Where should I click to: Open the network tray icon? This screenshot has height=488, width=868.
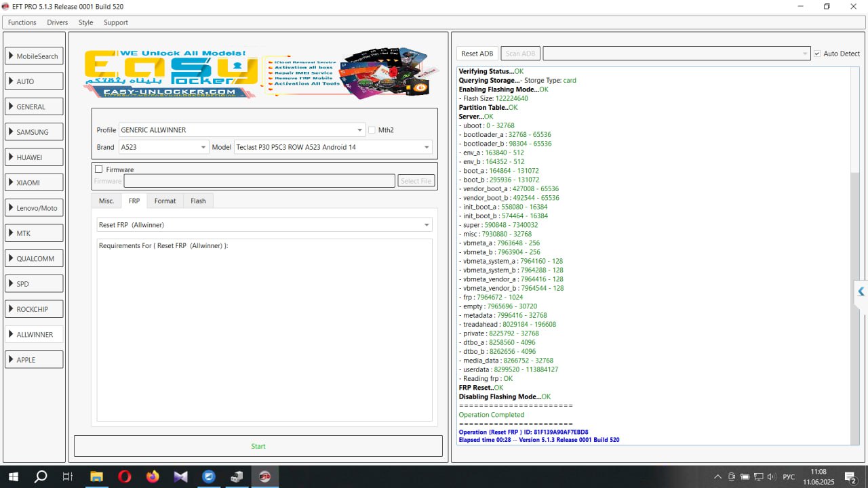pyautogui.click(x=758, y=476)
